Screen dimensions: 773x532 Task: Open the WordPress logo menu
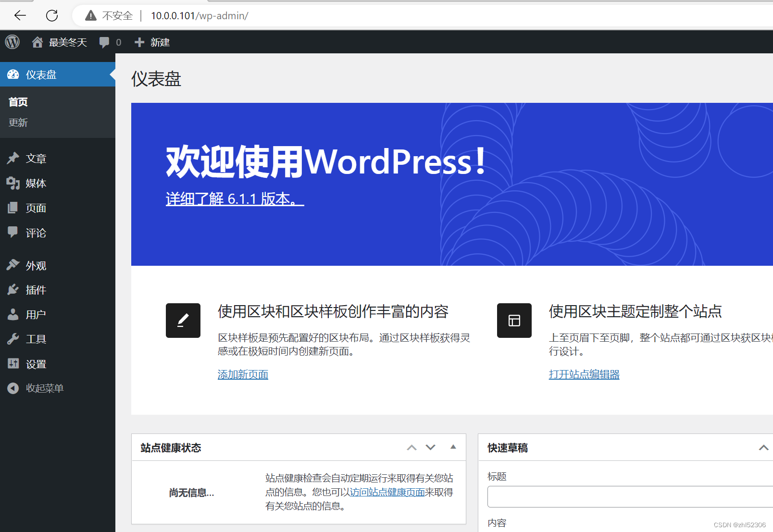tap(12, 42)
